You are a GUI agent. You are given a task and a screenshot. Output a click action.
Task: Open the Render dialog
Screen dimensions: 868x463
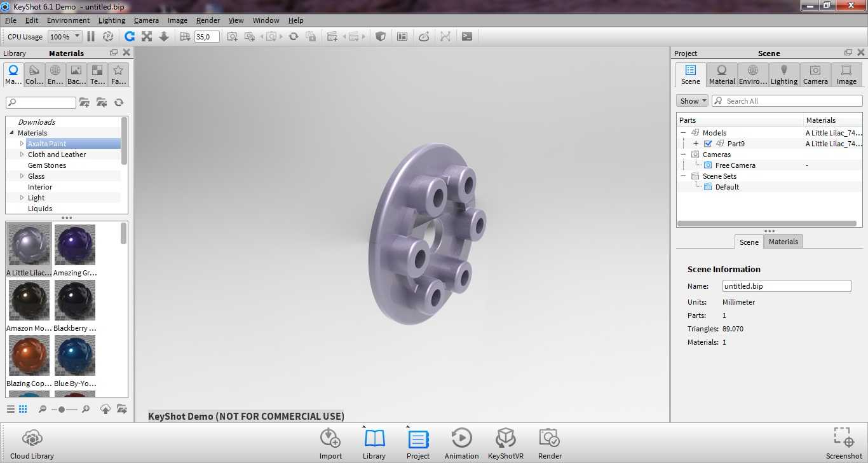click(x=550, y=444)
